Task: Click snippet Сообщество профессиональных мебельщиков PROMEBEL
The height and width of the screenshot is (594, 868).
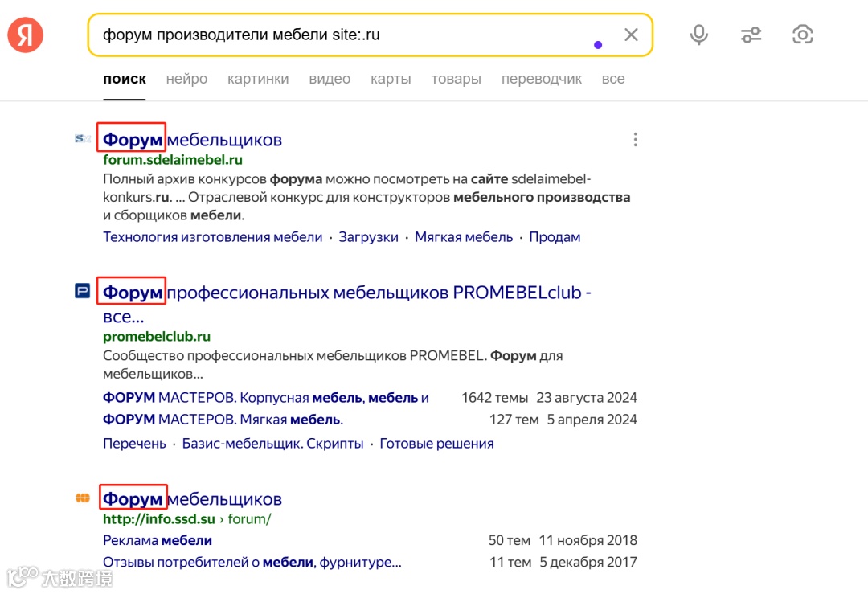Action: [x=333, y=364]
